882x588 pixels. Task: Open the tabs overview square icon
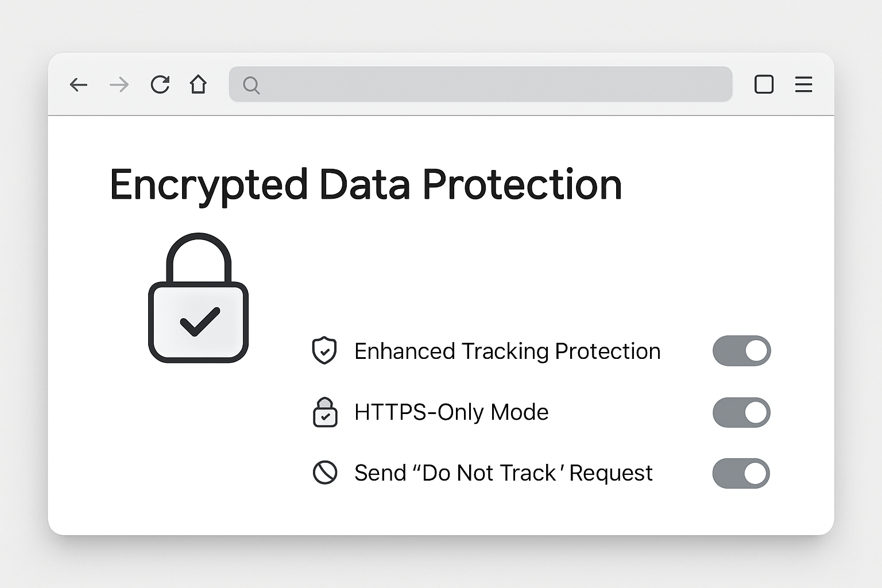764,84
